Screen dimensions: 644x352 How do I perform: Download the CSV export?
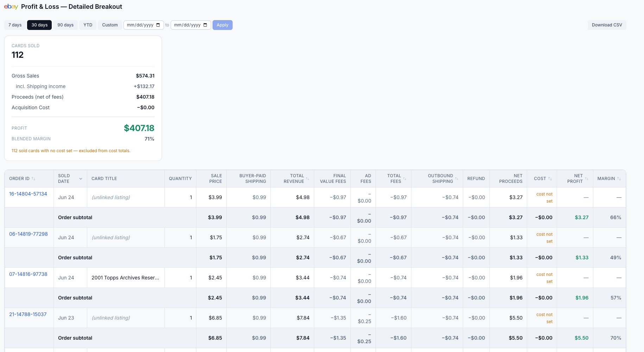(x=607, y=25)
